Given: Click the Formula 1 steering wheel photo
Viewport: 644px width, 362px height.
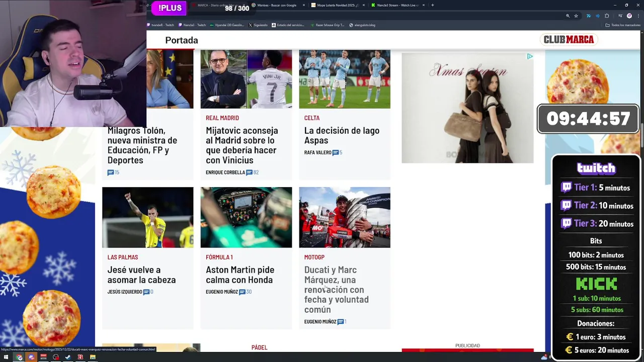Looking at the screenshot, I should tap(246, 217).
